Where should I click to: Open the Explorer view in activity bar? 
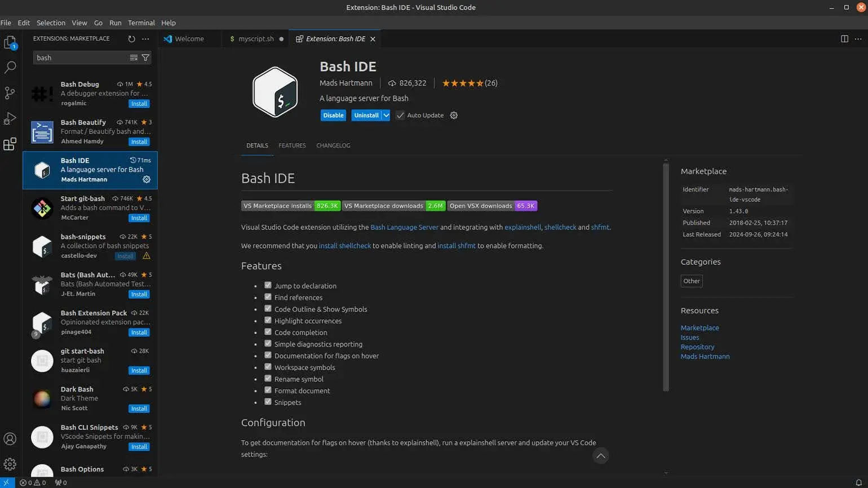tap(10, 43)
